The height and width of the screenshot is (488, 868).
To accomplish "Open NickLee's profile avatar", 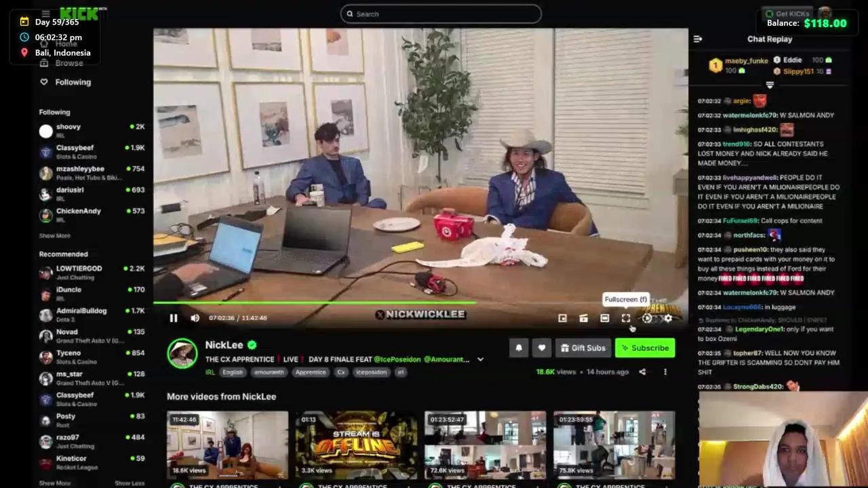I will [182, 353].
